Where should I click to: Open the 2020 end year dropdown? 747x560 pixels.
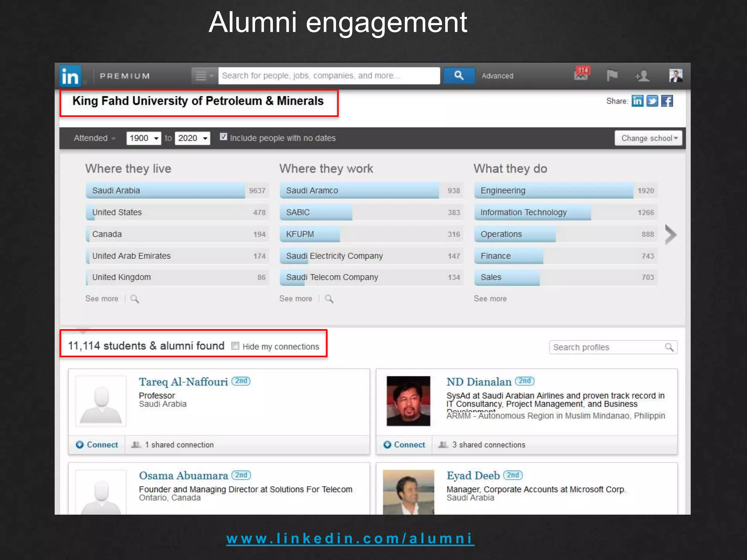coord(193,138)
